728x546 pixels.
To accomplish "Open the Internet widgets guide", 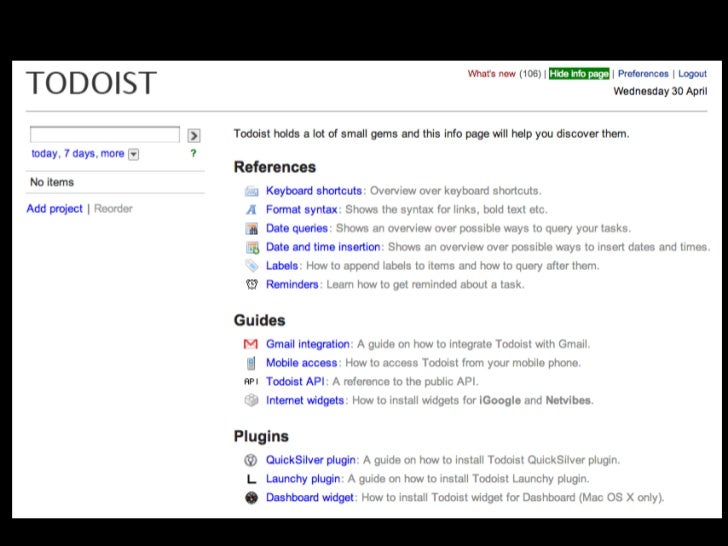I will [x=305, y=401].
